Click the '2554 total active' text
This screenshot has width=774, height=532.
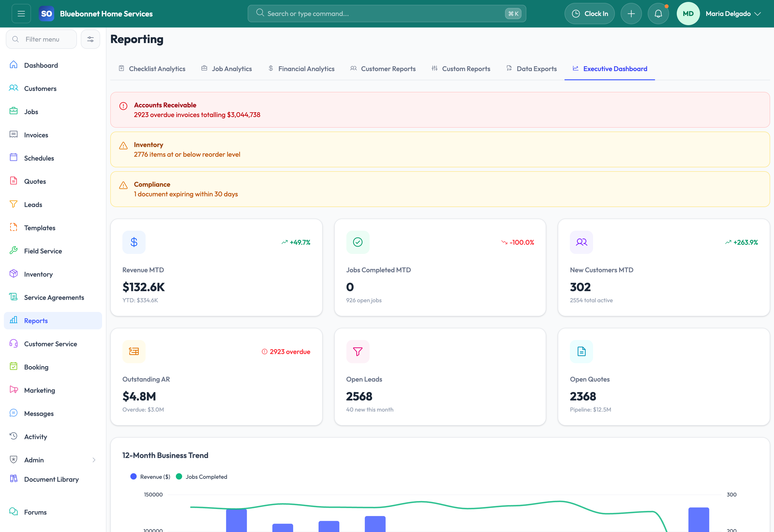coord(591,300)
